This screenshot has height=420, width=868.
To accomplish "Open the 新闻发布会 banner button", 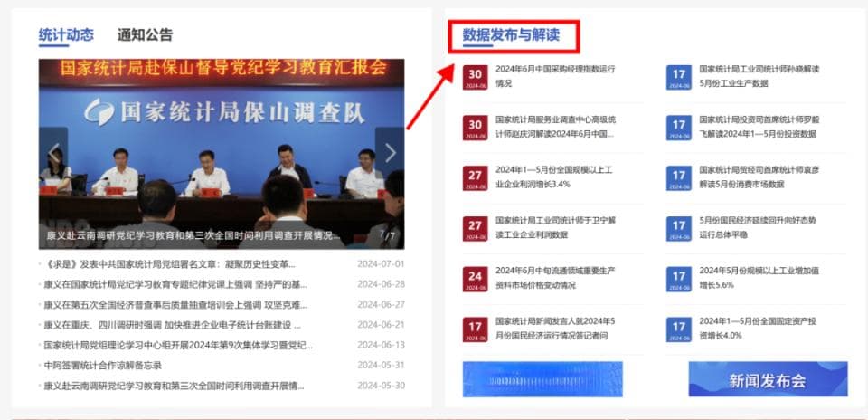I will coord(768,379).
